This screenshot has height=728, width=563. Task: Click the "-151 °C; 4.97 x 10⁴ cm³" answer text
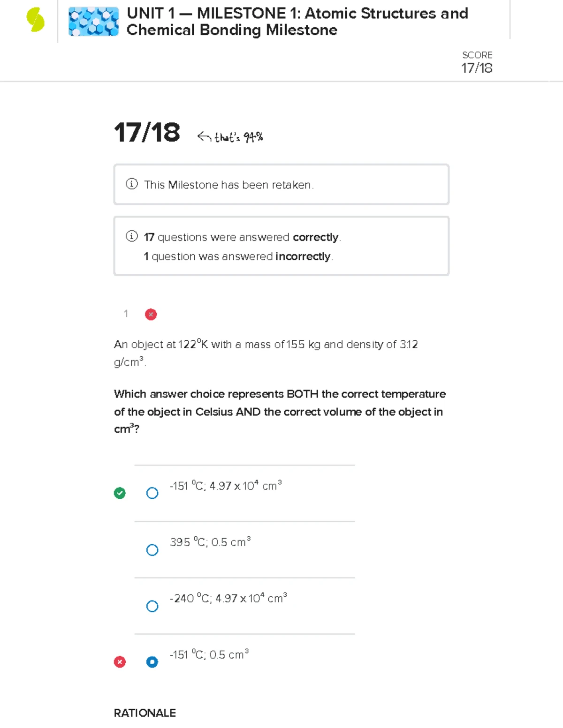226,486
